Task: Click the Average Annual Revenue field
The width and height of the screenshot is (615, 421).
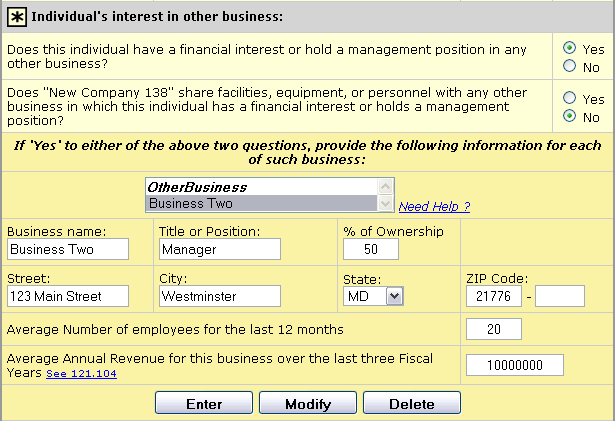Action: pyautogui.click(x=515, y=365)
